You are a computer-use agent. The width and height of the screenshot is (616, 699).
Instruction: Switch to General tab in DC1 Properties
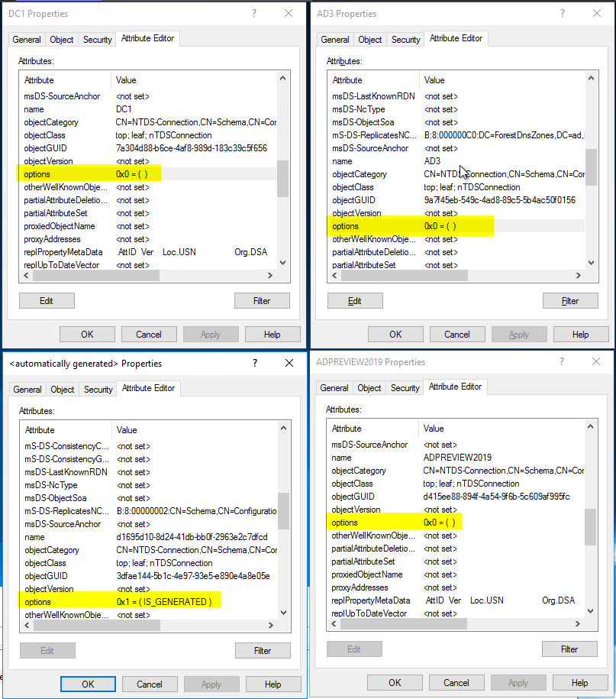(27, 40)
